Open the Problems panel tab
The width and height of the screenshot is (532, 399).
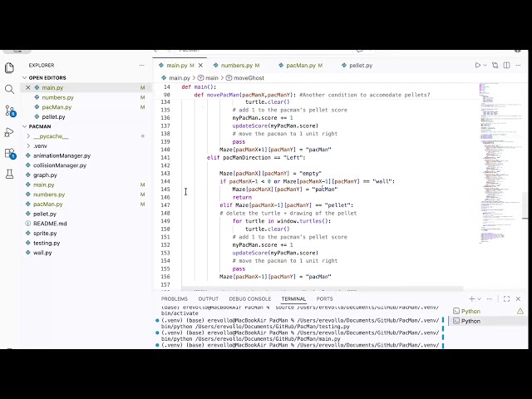point(175,299)
